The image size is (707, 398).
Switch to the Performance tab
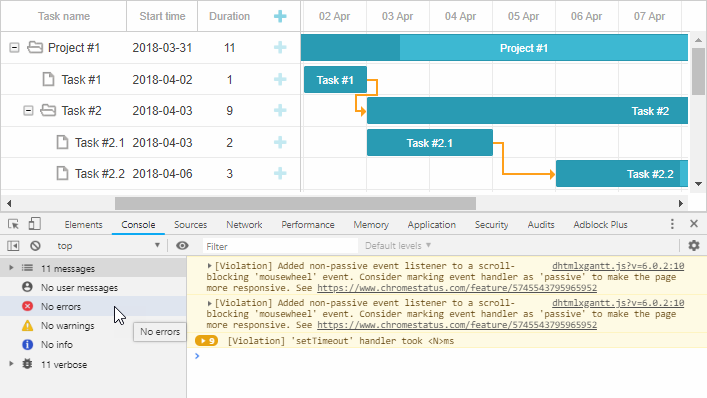(x=308, y=224)
